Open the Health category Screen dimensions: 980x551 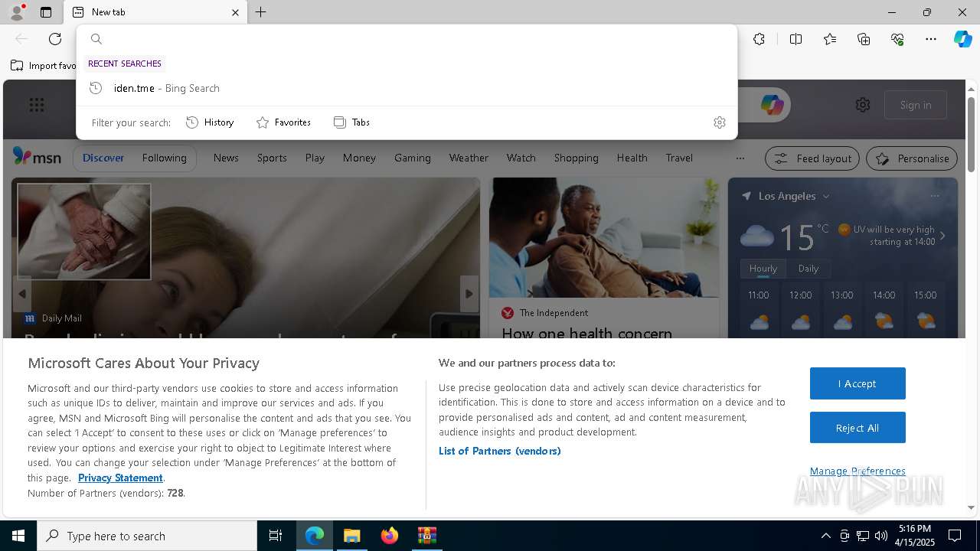click(632, 158)
